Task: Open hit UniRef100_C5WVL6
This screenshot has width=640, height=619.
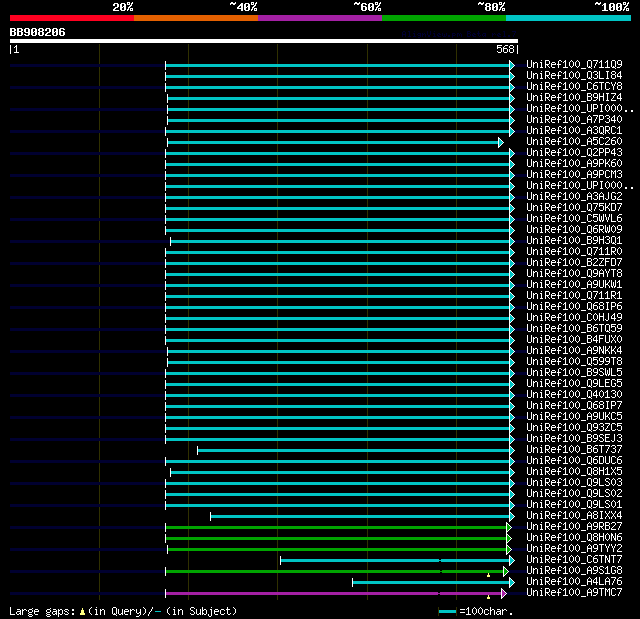Action: (574, 219)
